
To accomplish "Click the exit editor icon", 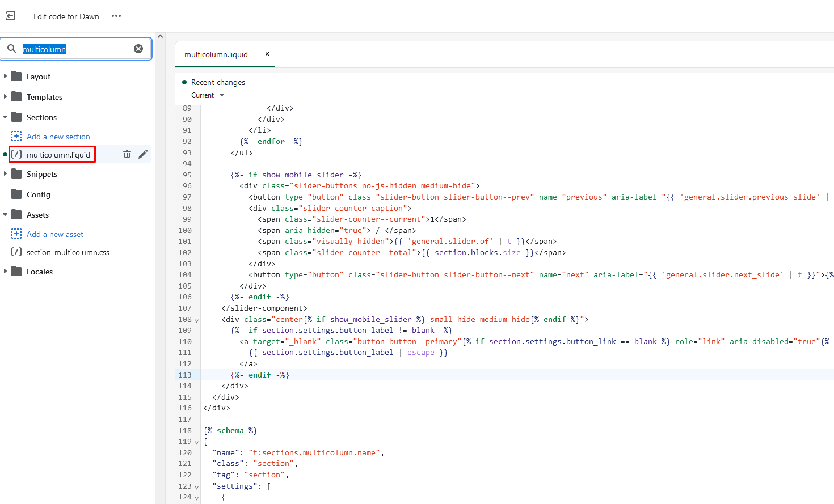I will [x=11, y=16].
